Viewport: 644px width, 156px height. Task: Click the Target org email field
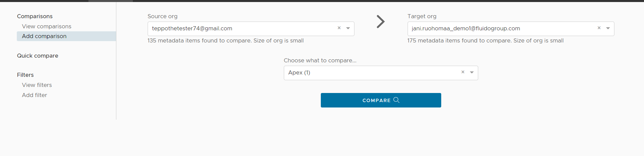click(498, 29)
